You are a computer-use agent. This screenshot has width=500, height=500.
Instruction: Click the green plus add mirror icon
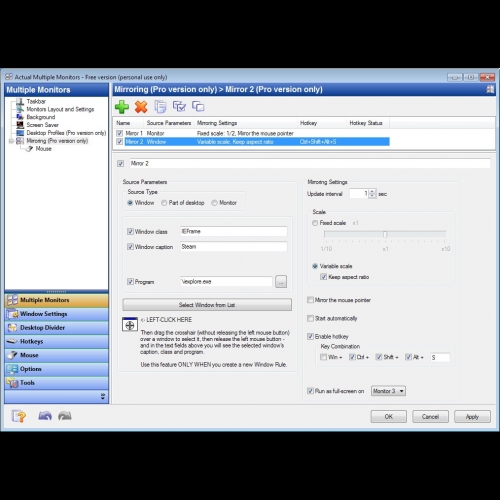click(122, 107)
